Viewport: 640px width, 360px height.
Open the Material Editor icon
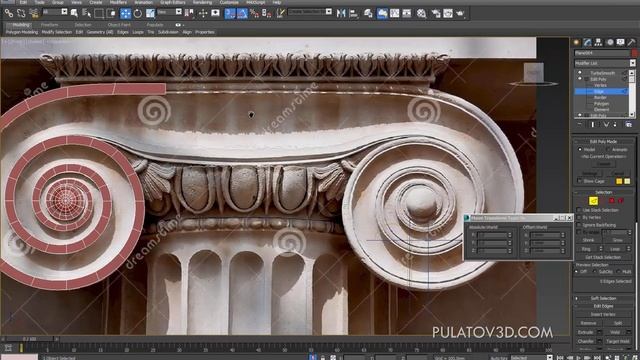421,13
